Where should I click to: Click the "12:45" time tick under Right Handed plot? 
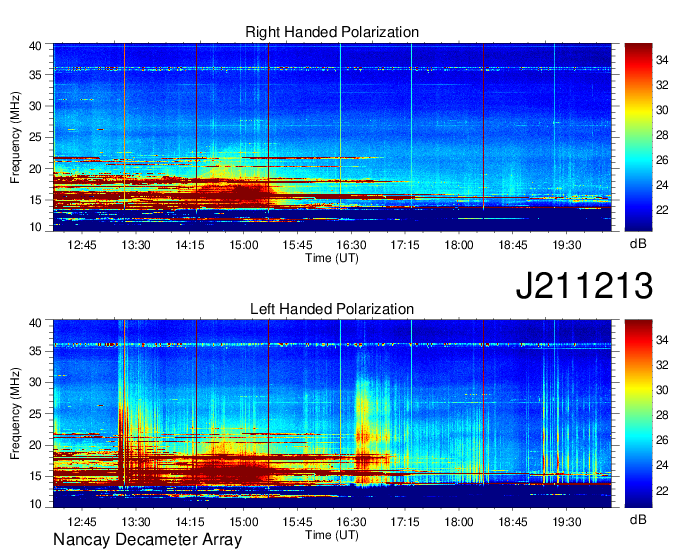[82, 245]
